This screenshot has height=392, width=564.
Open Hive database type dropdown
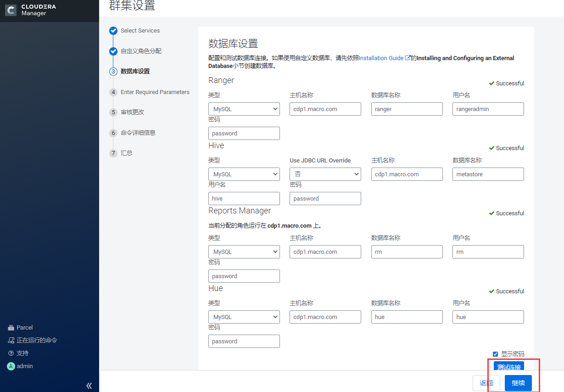[244, 174]
